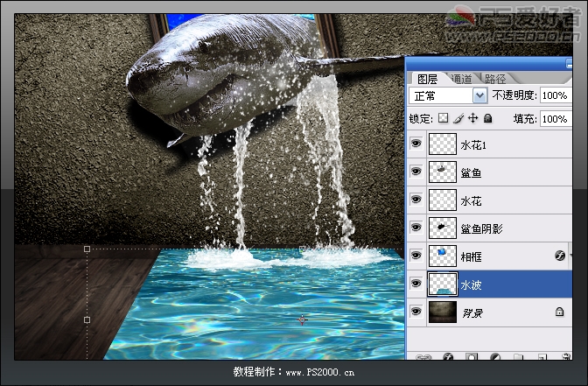
Task: Click the 背景 layer name
Action: tap(472, 312)
